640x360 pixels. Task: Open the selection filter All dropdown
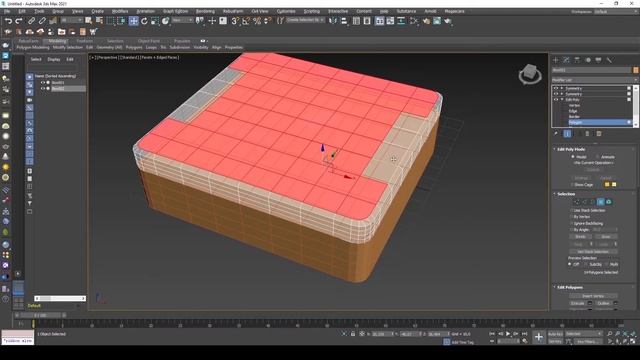(x=71, y=20)
